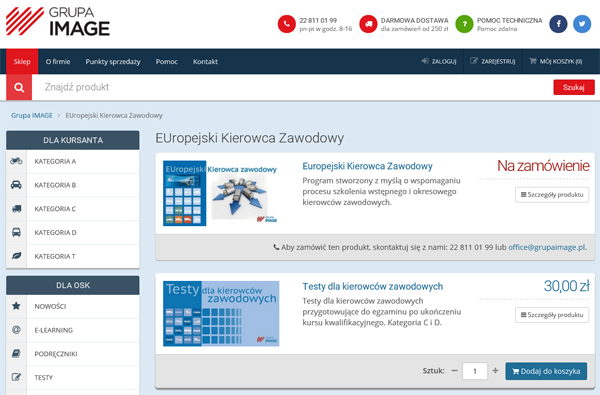Open Szczegóły produktu for Europejski Kierowca Zawodowy
The image size is (600, 395).
552,194
